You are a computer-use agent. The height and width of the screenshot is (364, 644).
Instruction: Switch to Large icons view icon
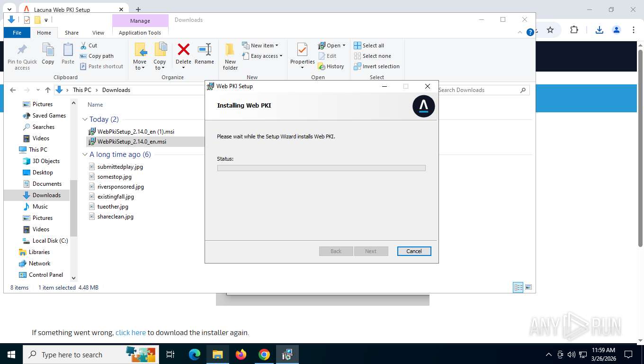[528, 287]
